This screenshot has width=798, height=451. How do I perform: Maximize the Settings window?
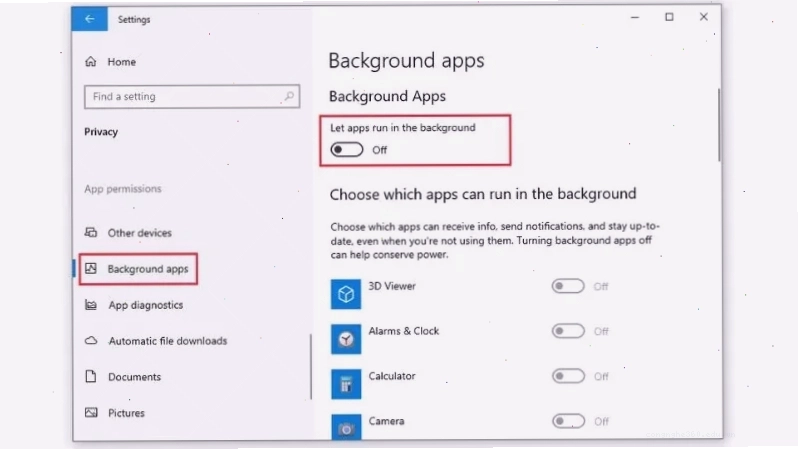click(669, 17)
